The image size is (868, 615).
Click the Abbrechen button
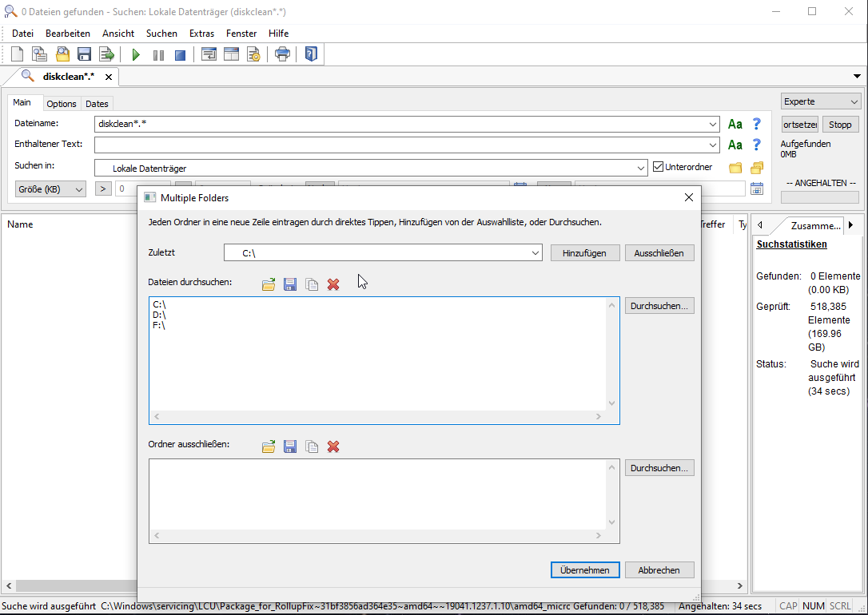pos(659,570)
